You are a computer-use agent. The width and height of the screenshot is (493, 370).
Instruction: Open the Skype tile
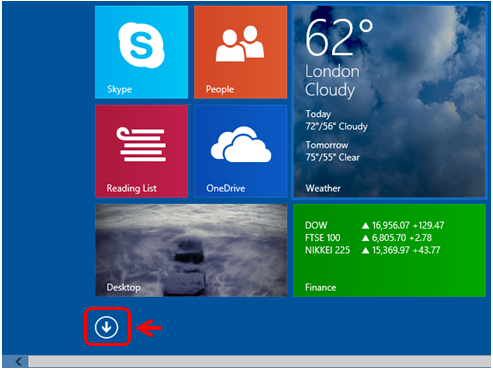pos(141,52)
